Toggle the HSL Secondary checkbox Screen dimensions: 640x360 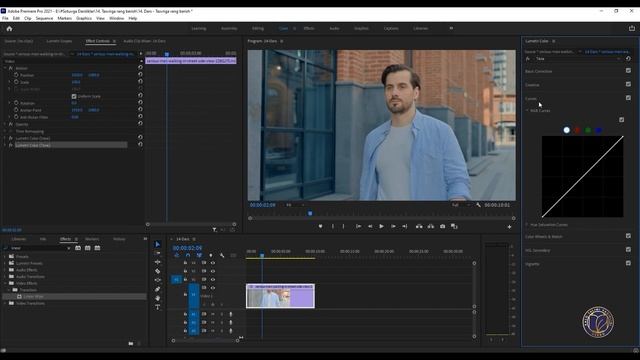click(628, 249)
